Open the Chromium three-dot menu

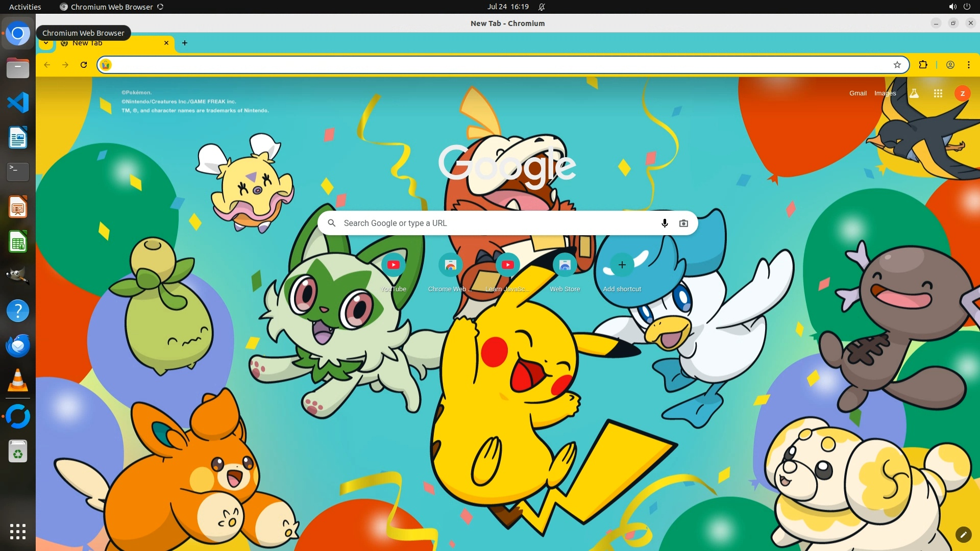pyautogui.click(x=968, y=65)
